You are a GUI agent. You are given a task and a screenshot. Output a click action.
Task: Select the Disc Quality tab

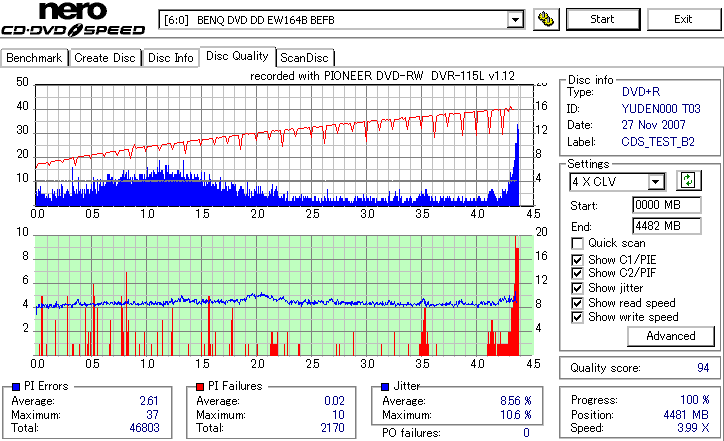coord(237,56)
